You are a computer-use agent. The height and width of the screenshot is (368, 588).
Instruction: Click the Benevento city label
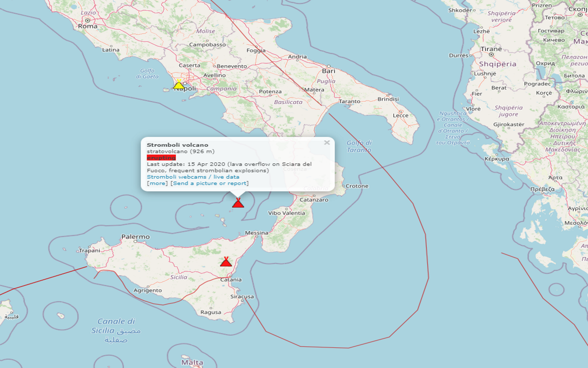[232, 66]
